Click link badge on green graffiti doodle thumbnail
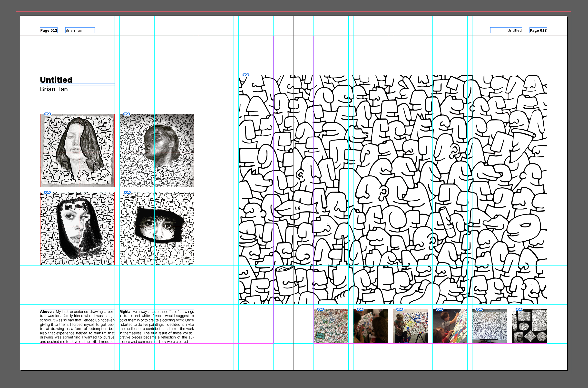The height and width of the screenshot is (388, 588). tap(321, 309)
